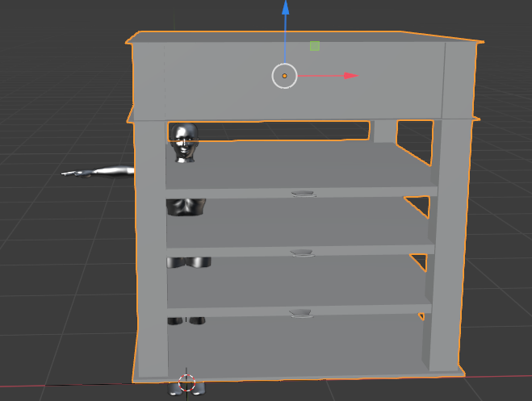Click the white circle at the gizmo center
Viewport: 532px width, 401px height.
coord(284,76)
